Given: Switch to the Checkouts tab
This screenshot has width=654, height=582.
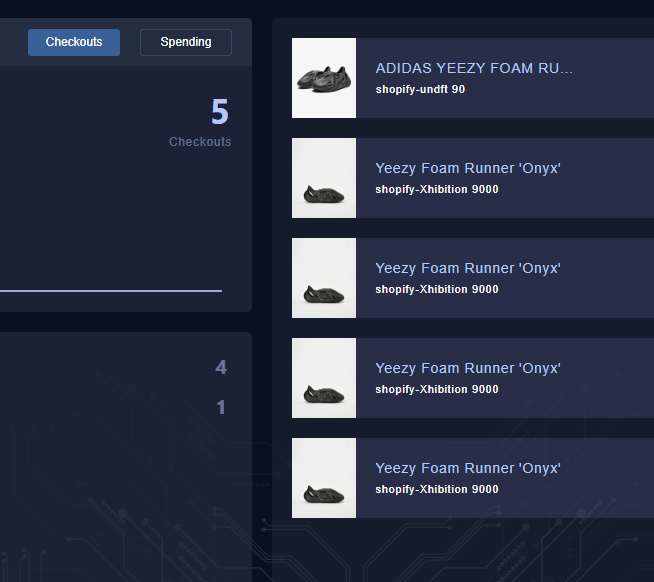Looking at the screenshot, I should click(74, 42).
